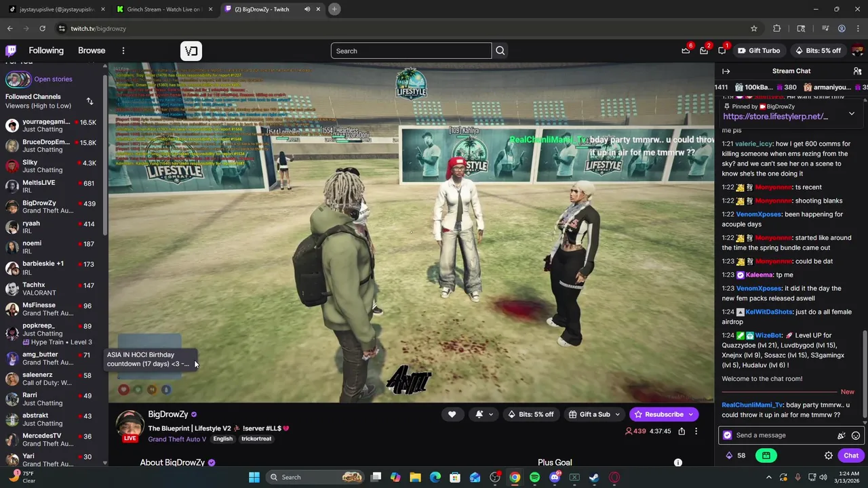This screenshot has height=488, width=868.
Task: Click the Twitch search field
Action: (411, 51)
